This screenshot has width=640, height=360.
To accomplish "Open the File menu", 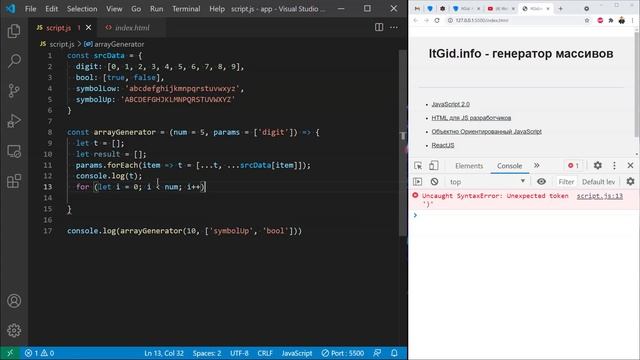I will (31, 9).
